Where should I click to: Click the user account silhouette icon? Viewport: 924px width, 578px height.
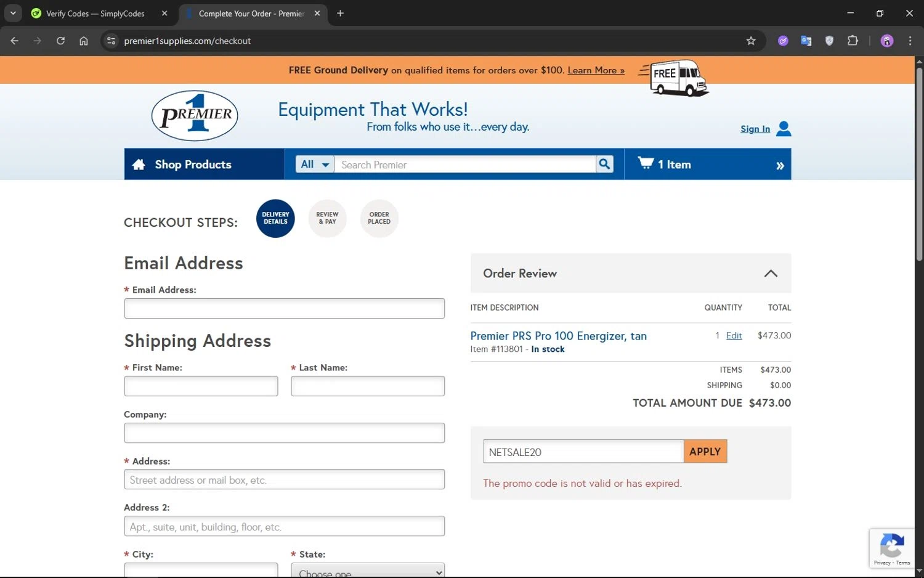coord(784,128)
